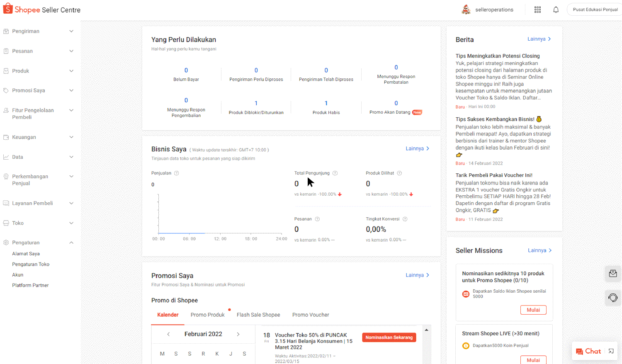Click the Penjualan help question icon
Screen dimensions: 622x364
[177, 173]
